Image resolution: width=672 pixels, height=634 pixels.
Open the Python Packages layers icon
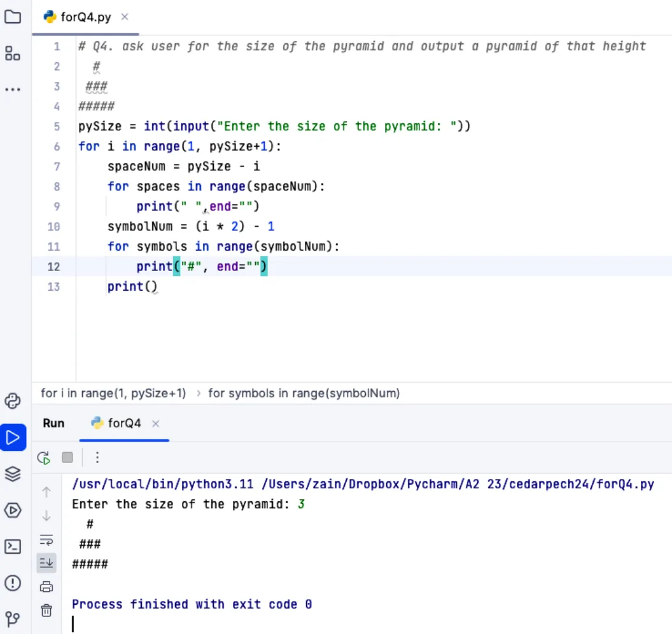[x=13, y=474]
